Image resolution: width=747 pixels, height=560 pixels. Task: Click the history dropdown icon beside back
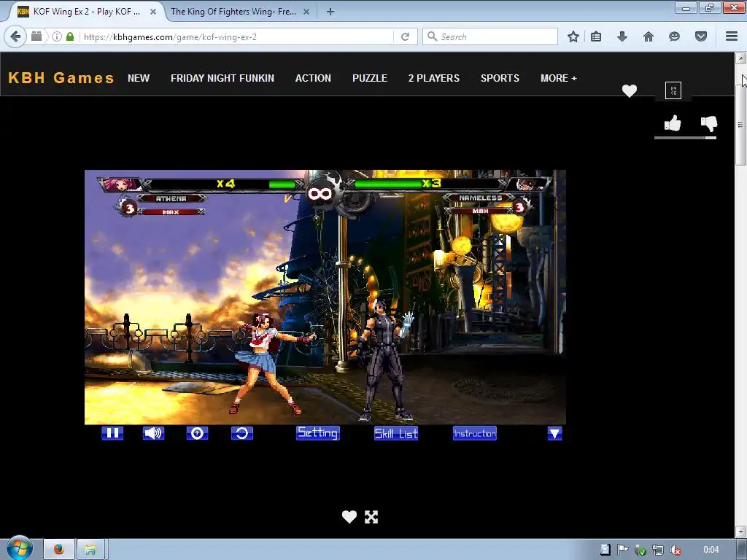click(36, 36)
